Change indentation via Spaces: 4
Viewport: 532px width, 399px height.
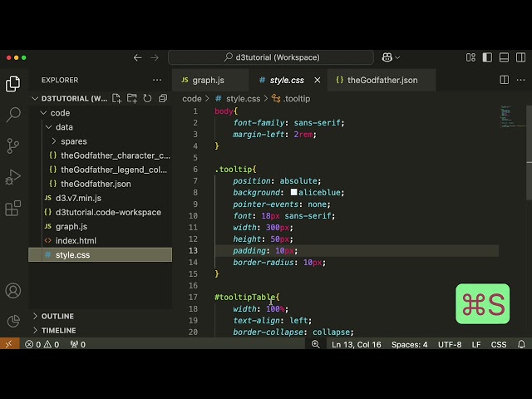(409, 344)
